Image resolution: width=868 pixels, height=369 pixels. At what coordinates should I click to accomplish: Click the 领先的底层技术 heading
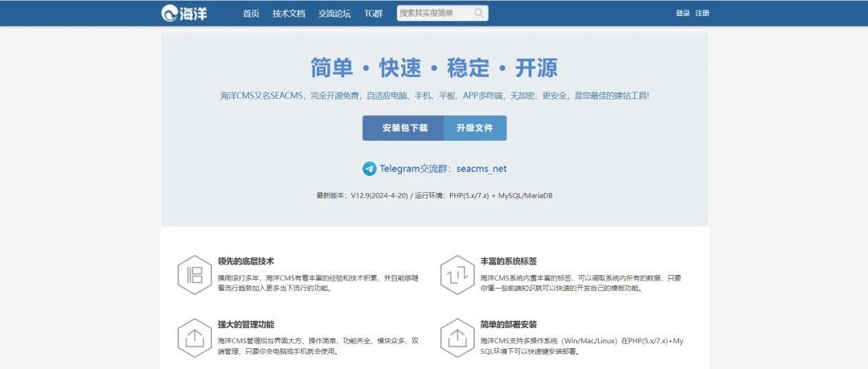[246, 261]
